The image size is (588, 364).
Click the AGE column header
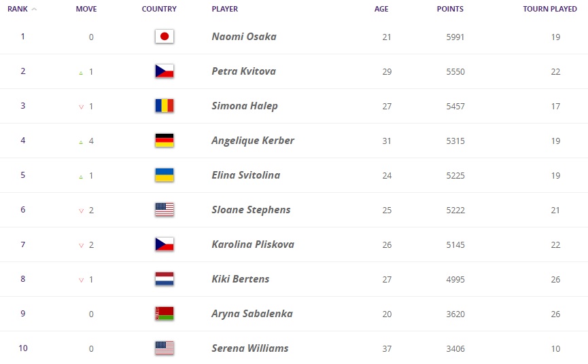[x=381, y=10]
